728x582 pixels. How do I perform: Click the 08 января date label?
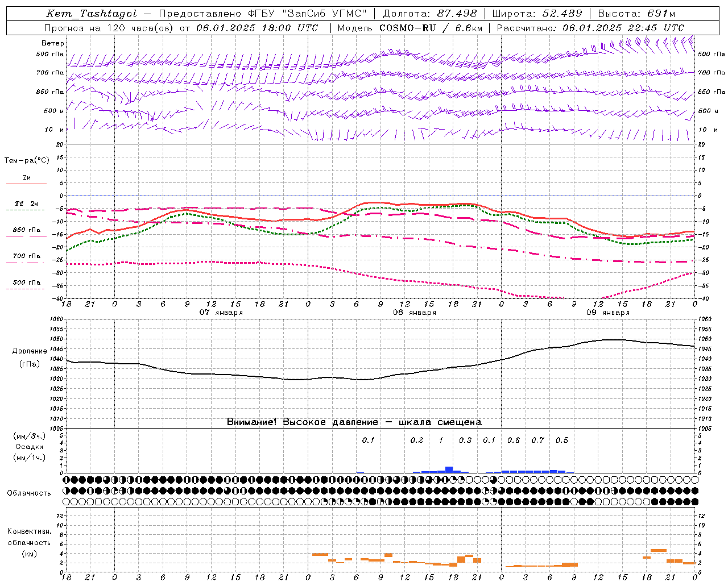415,313
